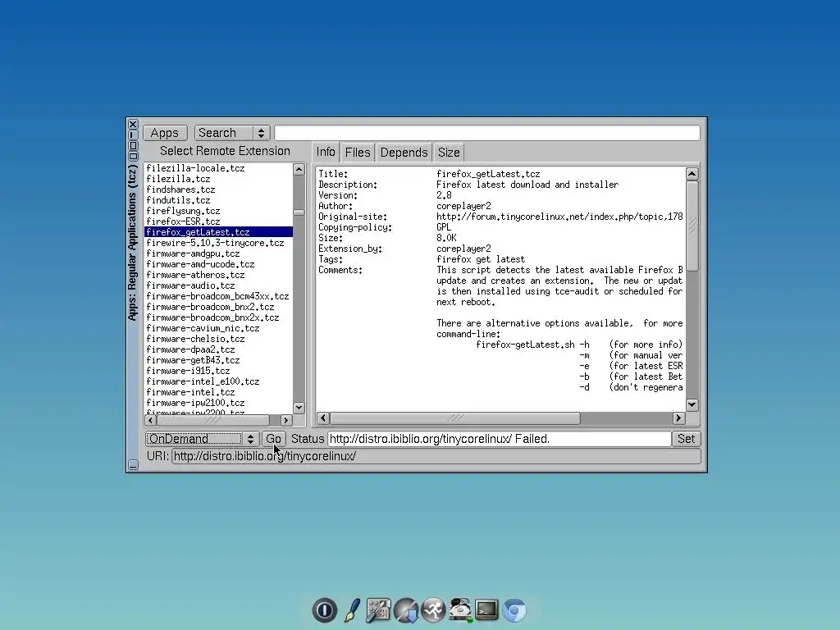Launch the Editor pen icon in the dock
This screenshot has width=840, height=630.
click(x=351, y=610)
